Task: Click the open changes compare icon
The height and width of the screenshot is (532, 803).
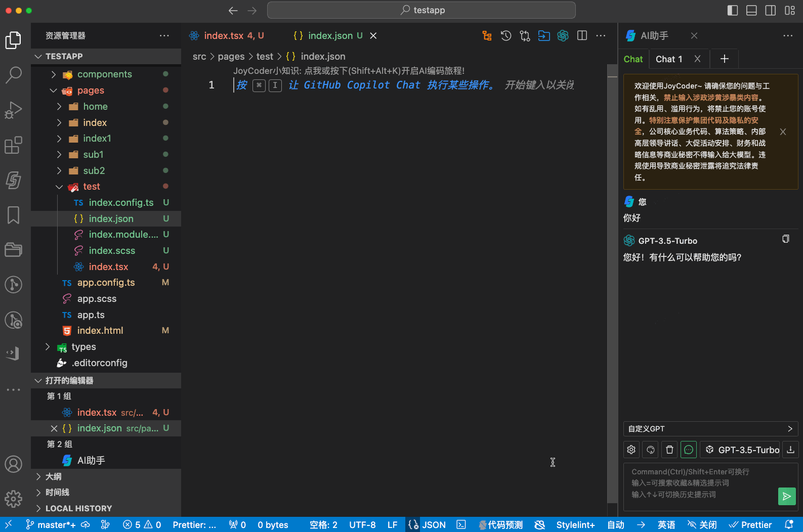Action: 525,35
